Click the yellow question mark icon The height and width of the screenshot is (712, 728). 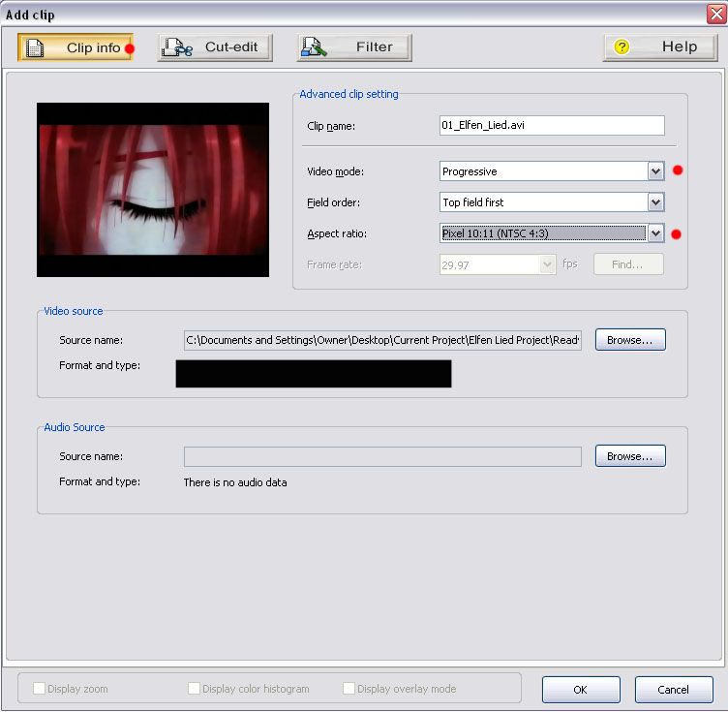tap(622, 46)
